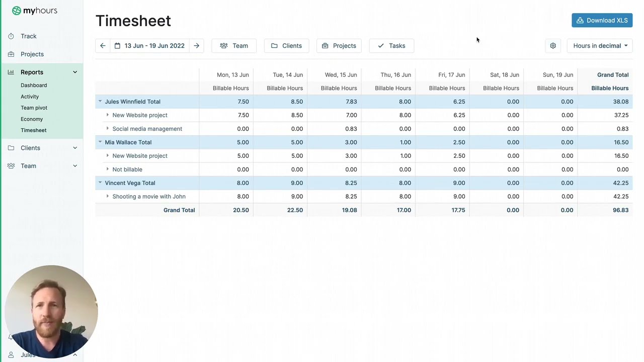The image size is (644, 362).
Task: Open Projects in the sidebar
Action: click(32, 54)
